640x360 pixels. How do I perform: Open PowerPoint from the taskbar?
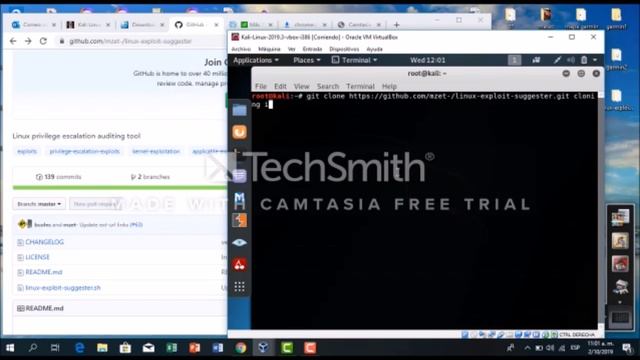coord(195,348)
